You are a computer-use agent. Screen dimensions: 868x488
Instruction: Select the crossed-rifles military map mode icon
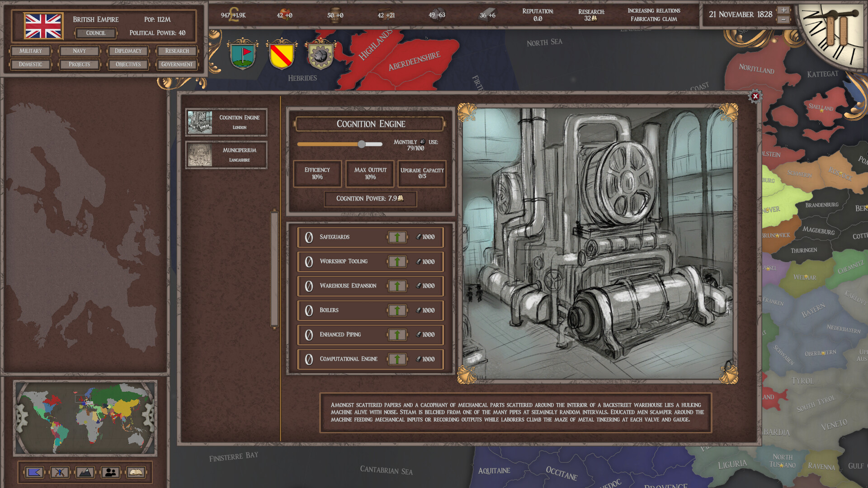(x=60, y=472)
